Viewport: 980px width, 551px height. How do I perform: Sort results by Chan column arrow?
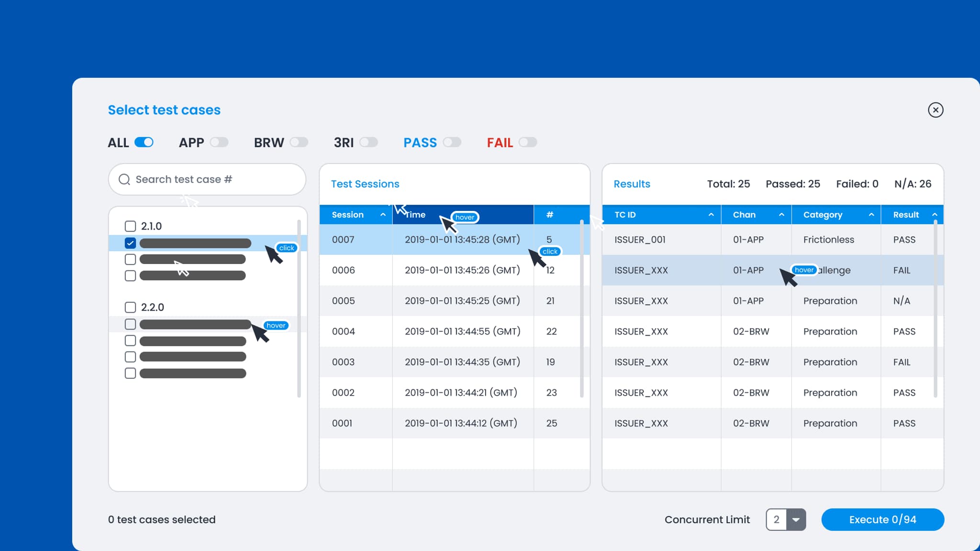781,215
